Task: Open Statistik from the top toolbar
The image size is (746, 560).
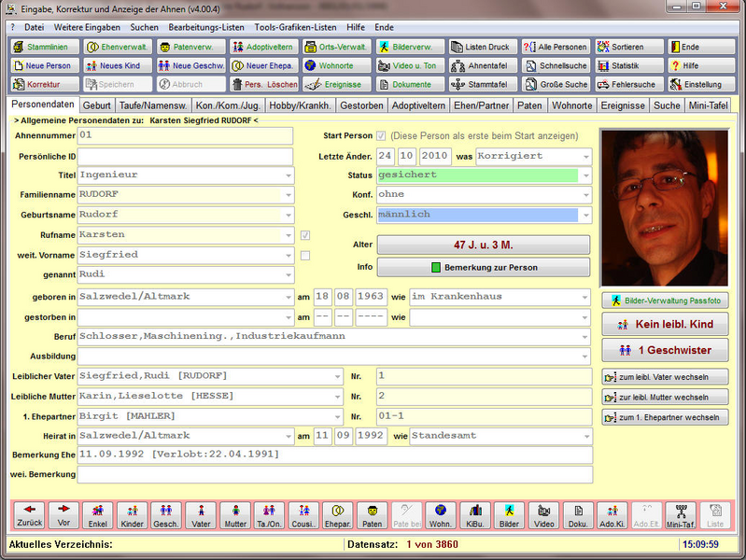Action: [x=629, y=65]
